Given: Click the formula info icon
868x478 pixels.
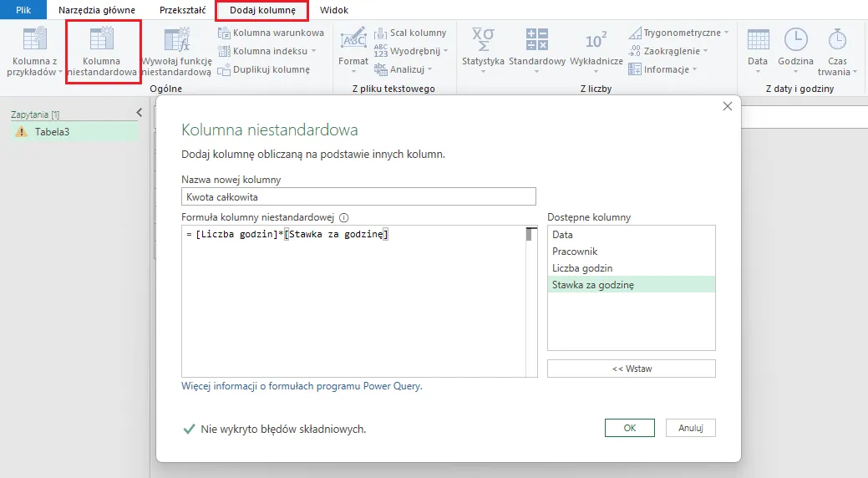Looking at the screenshot, I should (x=343, y=217).
